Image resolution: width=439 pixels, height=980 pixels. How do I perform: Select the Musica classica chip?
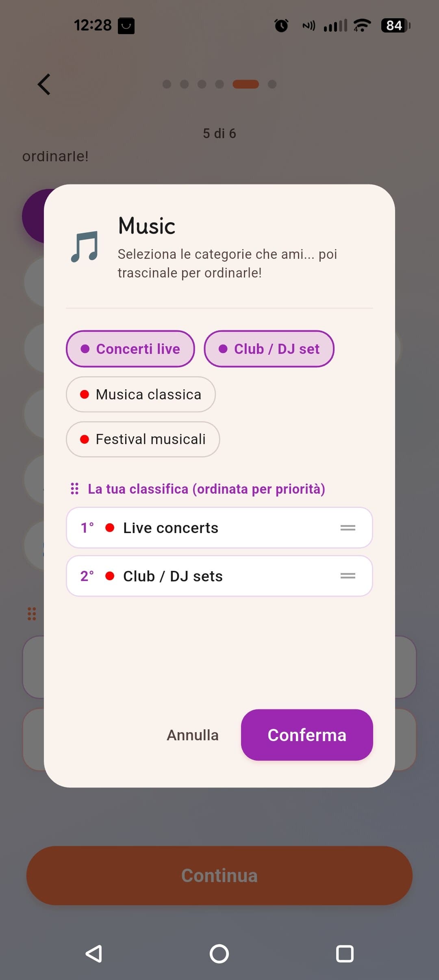[141, 395]
